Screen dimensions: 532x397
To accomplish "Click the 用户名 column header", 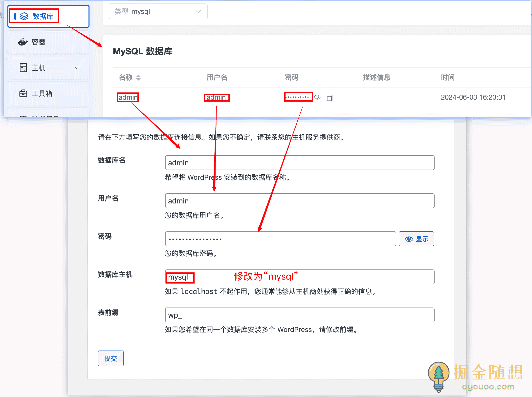I will click(217, 77).
